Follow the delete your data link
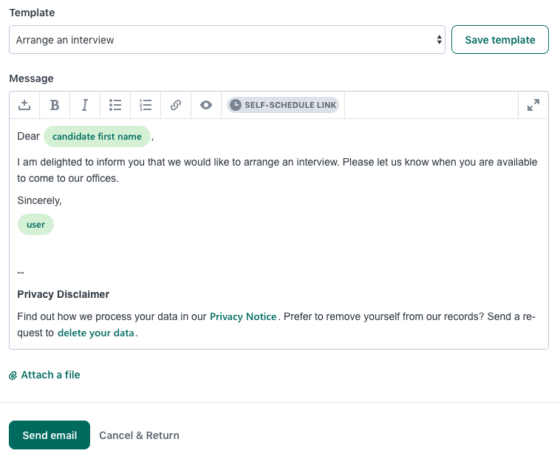The width and height of the screenshot is (560, 459). [96, 333]
